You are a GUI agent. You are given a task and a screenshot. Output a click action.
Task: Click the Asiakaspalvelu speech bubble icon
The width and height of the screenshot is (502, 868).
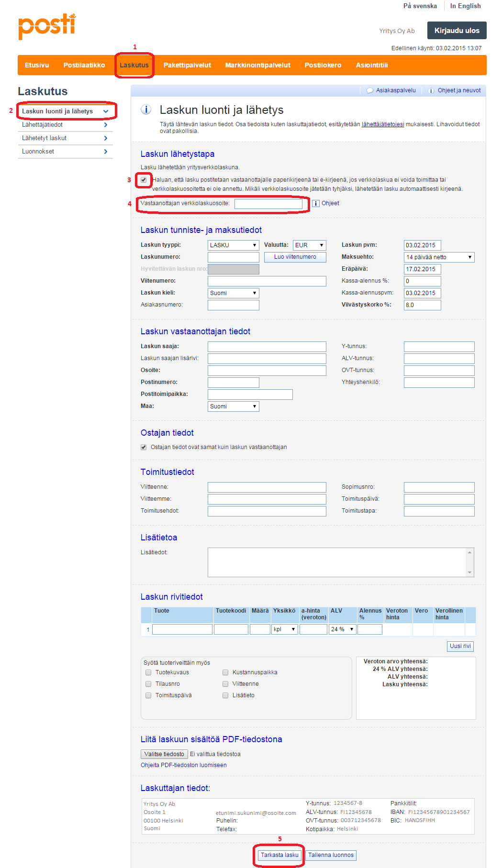pos(370,90)
